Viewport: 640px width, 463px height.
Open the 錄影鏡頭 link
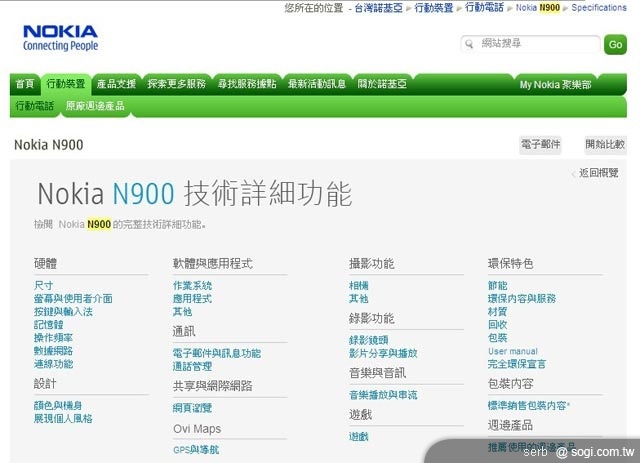click(x=369, y=340)
